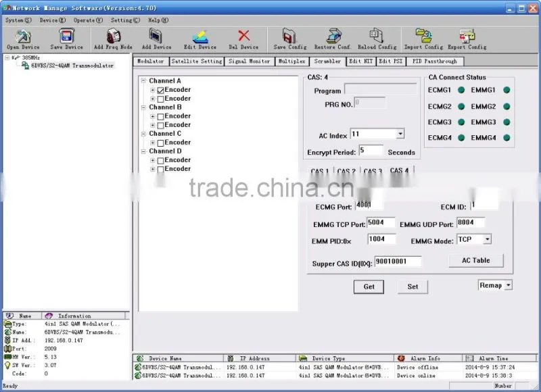Select the Add Freq Node icon

(113, 39)
